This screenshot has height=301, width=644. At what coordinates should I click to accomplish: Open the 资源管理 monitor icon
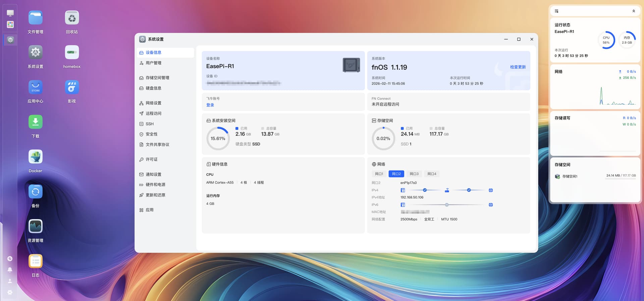pyautogui.click(x=35, y=227)
